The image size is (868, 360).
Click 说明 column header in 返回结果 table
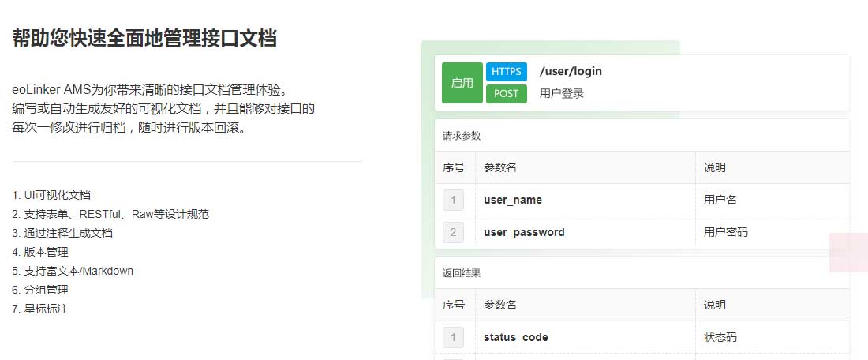pyautogui.click(x=715, y=305)
